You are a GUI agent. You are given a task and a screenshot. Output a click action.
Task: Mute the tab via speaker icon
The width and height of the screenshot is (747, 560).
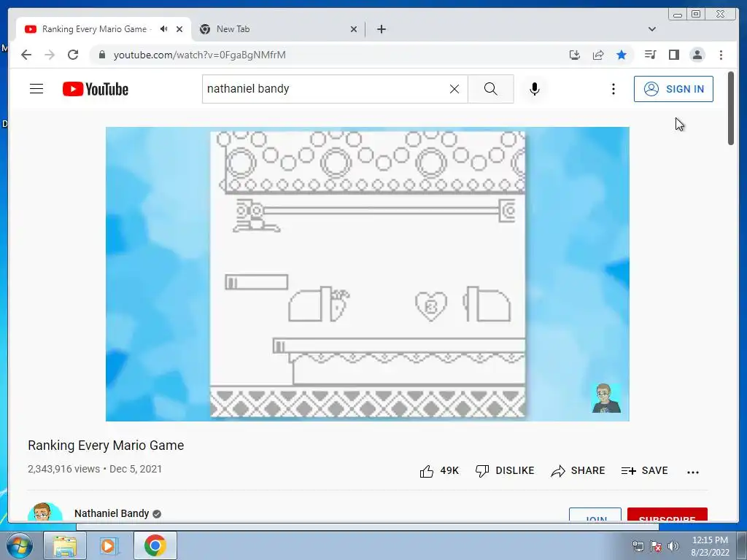tap(164, 29)
